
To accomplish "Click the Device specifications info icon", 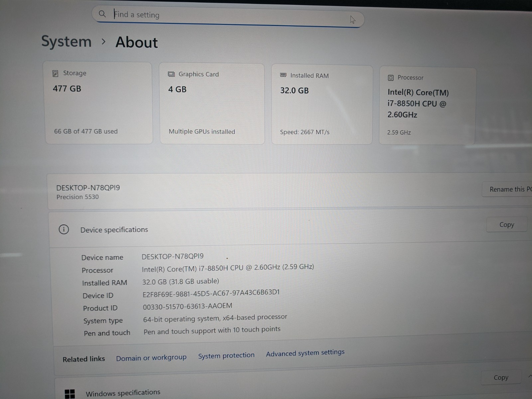I will pyautogui.click(x=64, y=229).
